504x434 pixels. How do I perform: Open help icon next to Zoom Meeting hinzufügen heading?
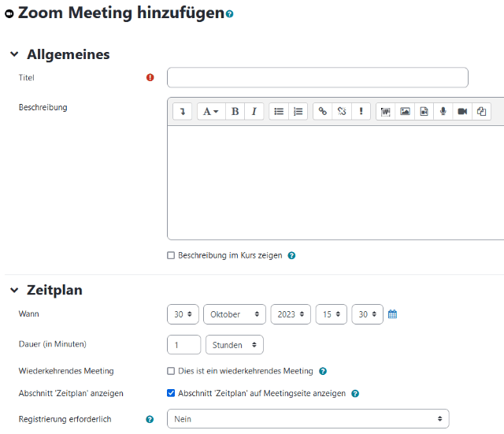pyautogui.click(x=229, y=14)
